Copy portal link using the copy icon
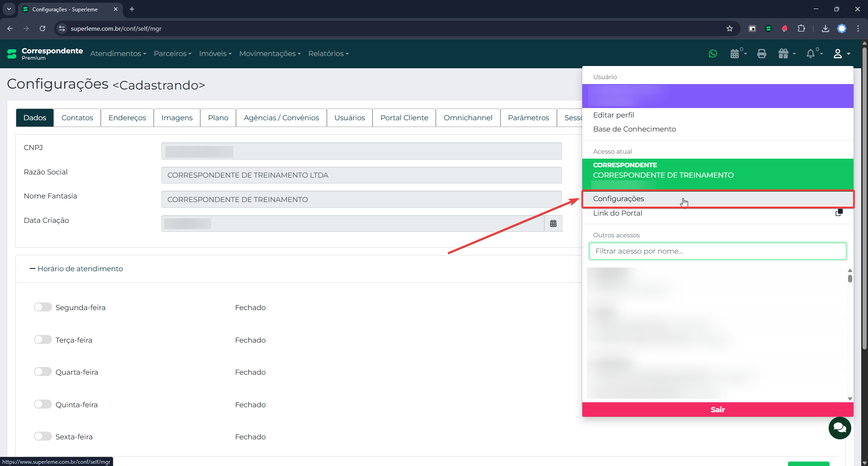868x466 pixels. pyautogui.click(x=839, y=213)
